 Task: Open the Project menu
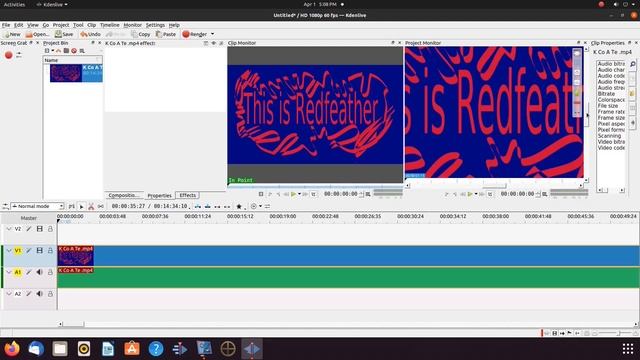click(61, 25)
